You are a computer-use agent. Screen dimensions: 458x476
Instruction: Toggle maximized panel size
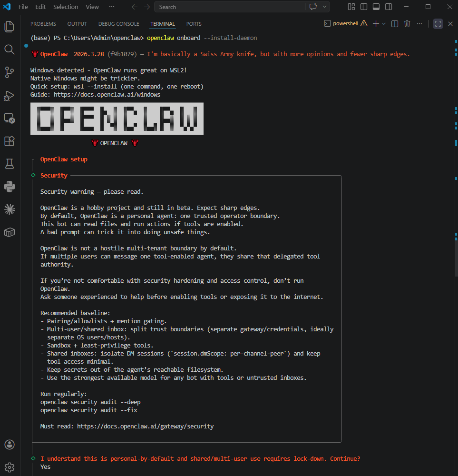(x=438, y=24)
